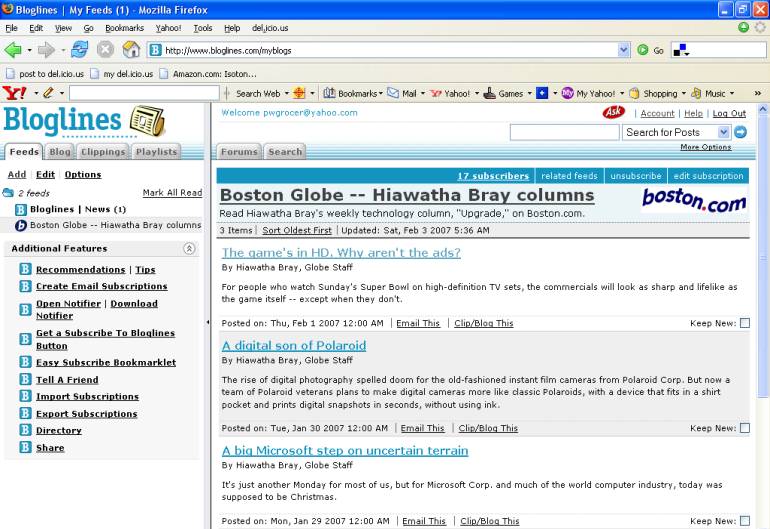Click the Boston Globe feed icon
Screen dimensions: 770x529
click(21, 225)
